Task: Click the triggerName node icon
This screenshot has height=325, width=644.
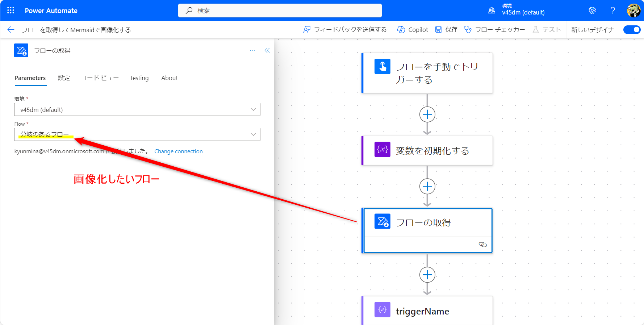Action: coord(382,309)
